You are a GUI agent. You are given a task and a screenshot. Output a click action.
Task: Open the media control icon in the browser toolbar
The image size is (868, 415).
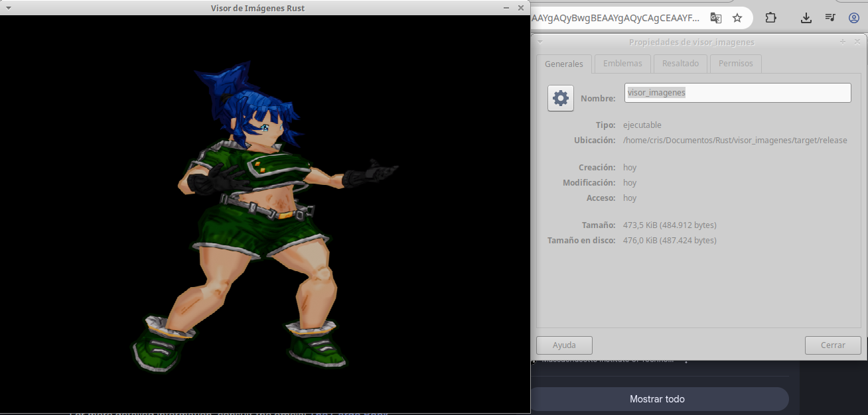point(830,18)
